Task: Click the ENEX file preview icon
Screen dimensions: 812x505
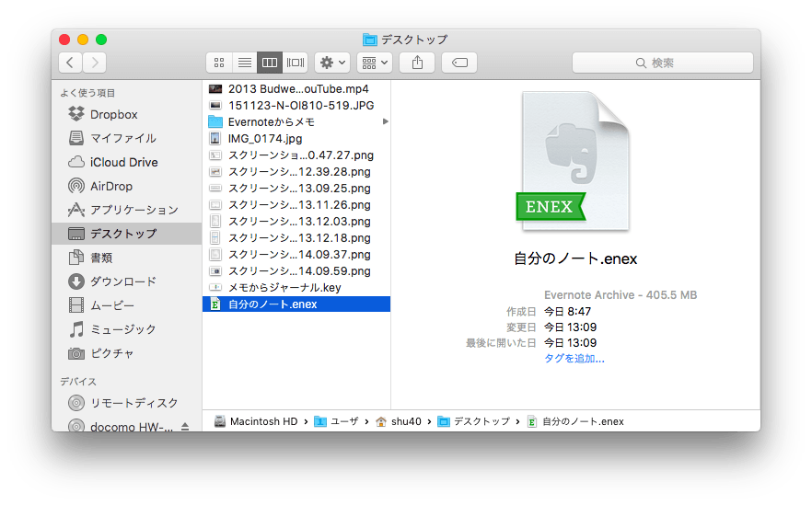Action: [x=574, y=162]
